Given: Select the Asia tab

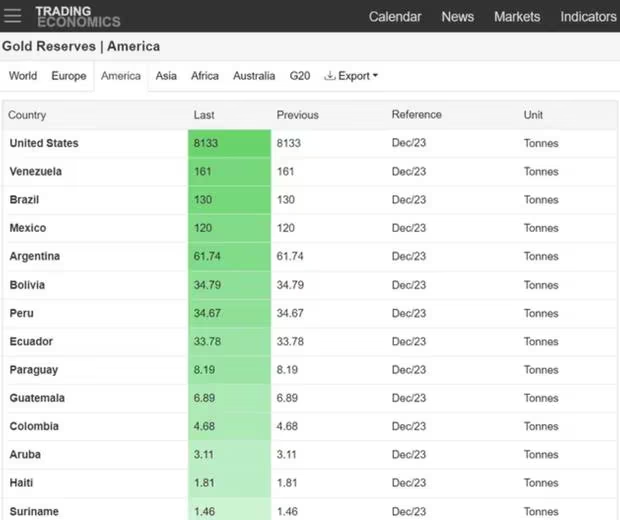Looking at the screenshot, I should (166, 76).
